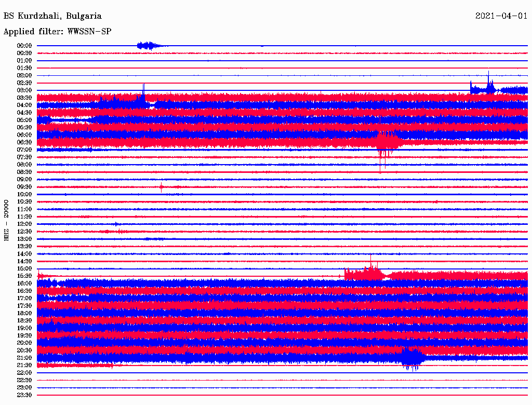Click the station title BS Kurdzhali, Bulgaria
The image size is (532, 405).
52,16
